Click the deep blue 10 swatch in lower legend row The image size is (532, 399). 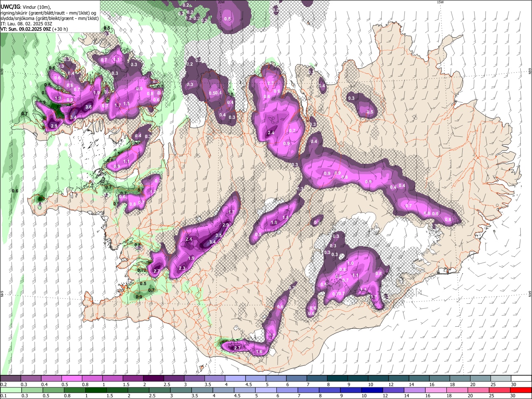(x=372, y=390)
